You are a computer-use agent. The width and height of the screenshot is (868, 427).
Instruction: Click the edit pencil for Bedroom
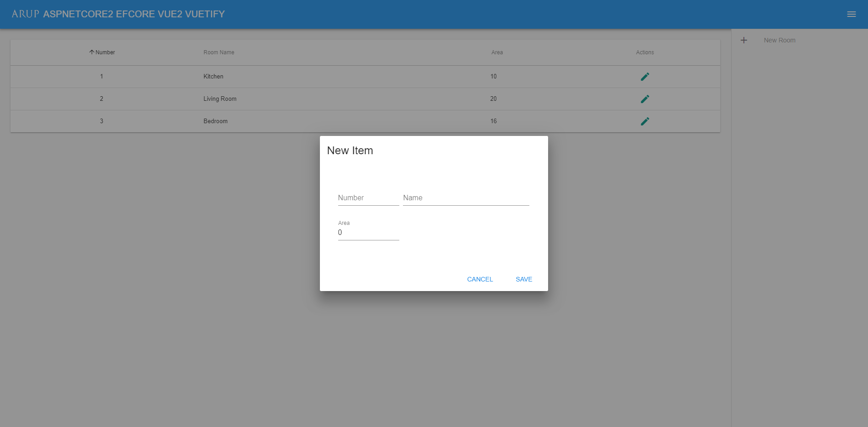[x=645, y=121]
